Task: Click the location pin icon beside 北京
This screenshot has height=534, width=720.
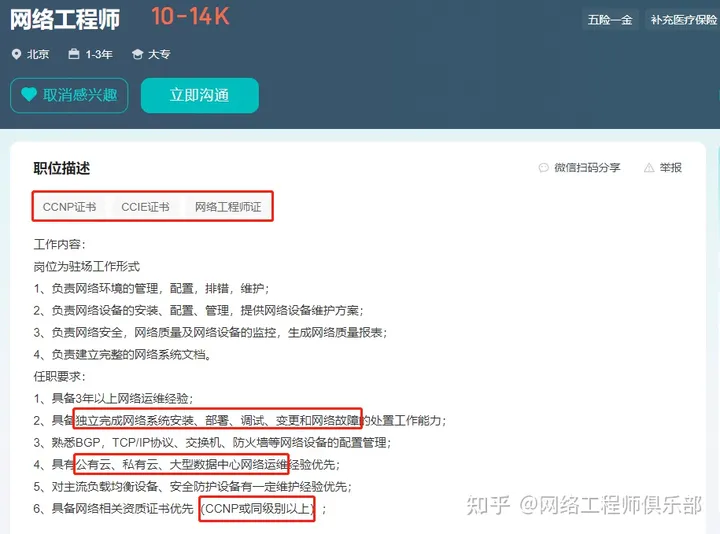Action: pyautogui.click(x=16, y=54)
